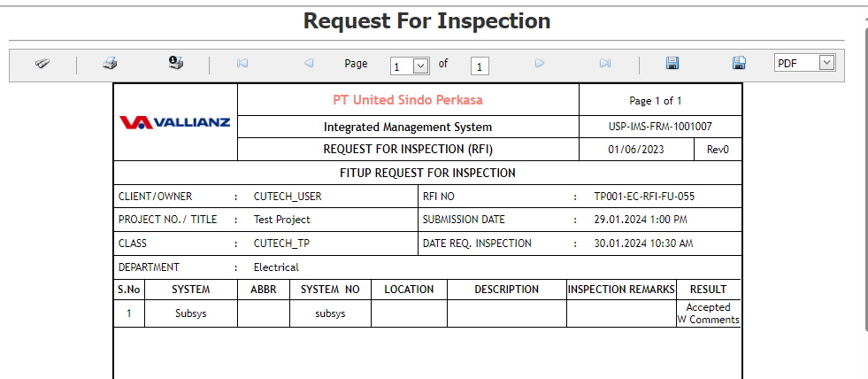Click the RESULT column header
Viewport: 868px width, 379px height.
708,290
